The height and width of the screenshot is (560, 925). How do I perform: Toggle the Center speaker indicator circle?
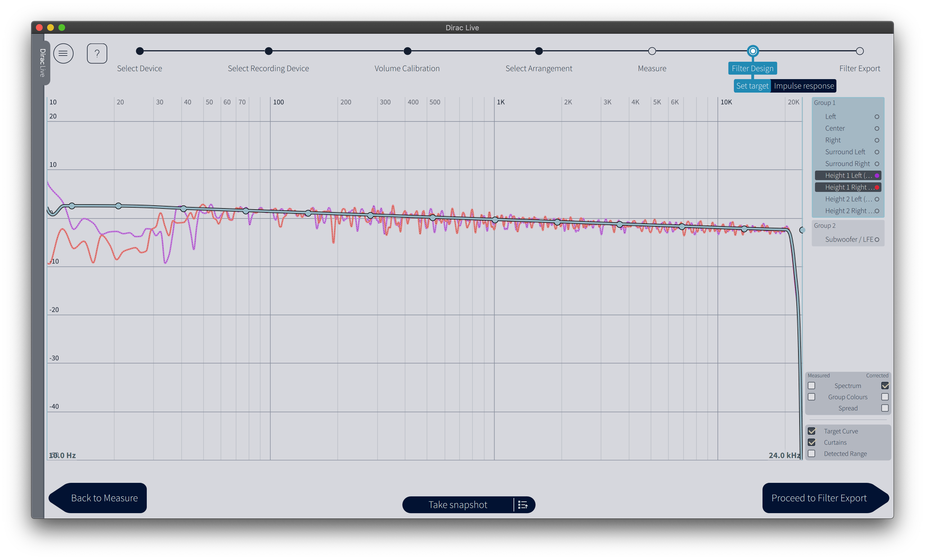[x=877, y=128]
